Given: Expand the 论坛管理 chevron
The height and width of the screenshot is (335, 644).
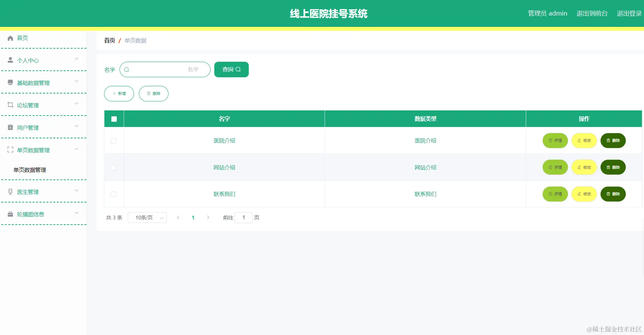Looking at the screenshot, I should (76, 104).
